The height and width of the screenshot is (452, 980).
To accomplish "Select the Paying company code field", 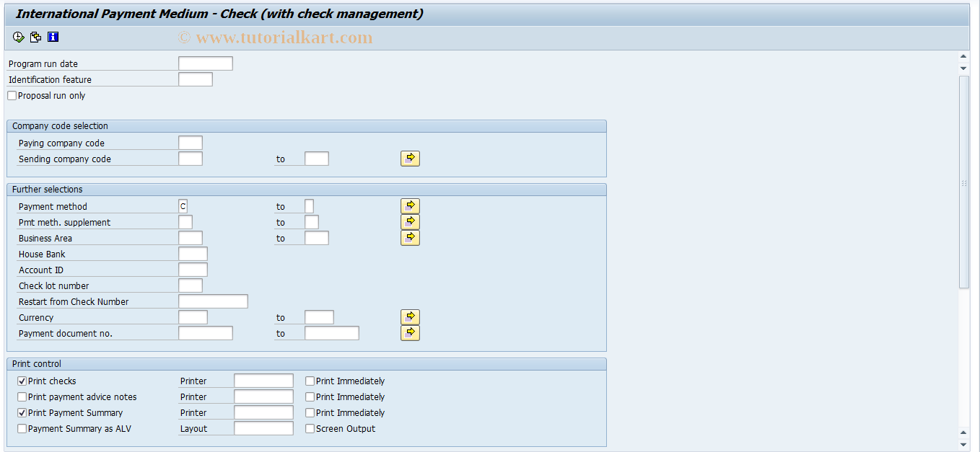I will tap(191, 143).
